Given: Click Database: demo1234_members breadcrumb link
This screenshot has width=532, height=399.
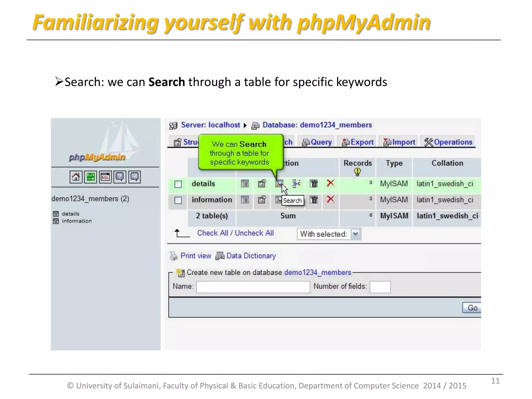Looking at the screenshot, I should (x=317, y=125).
